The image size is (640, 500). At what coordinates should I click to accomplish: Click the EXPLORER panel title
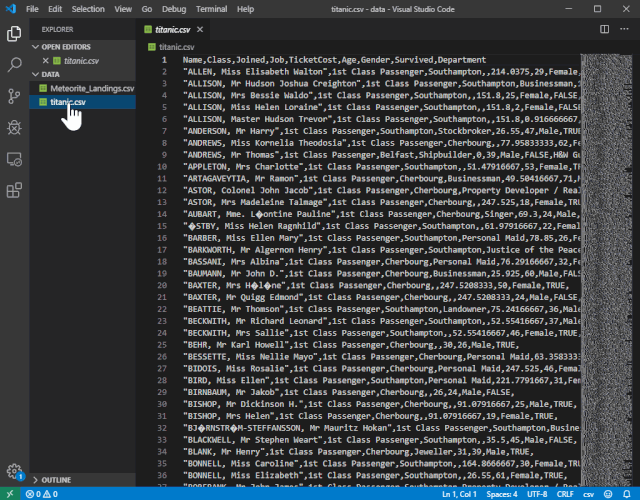click(57, 29)
